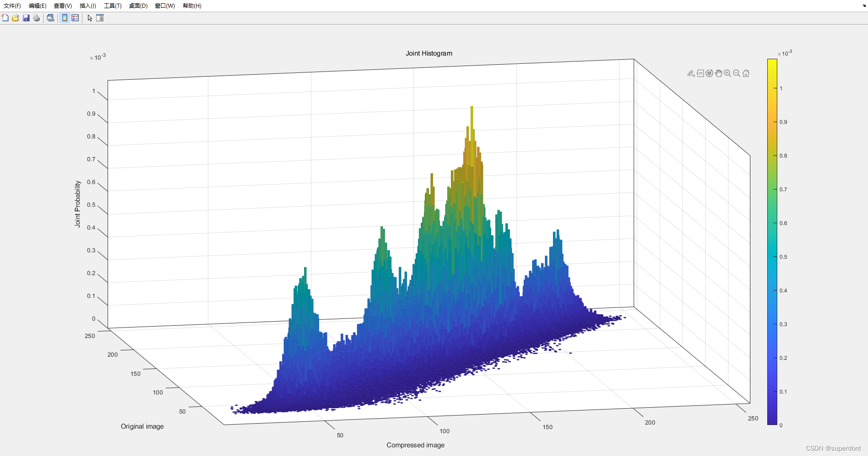
Task: Select the Edit Plot arrow tool
Action: click(x=90, y=18)
